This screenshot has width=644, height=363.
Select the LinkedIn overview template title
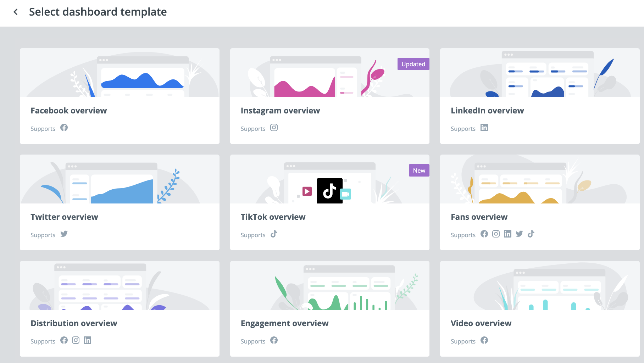487,111
